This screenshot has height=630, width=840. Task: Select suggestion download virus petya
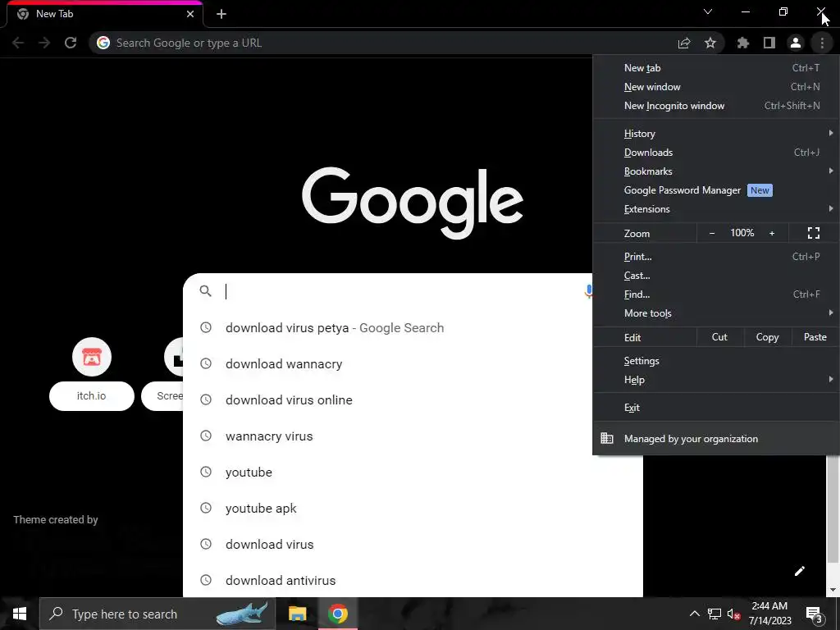click(388, 328)
